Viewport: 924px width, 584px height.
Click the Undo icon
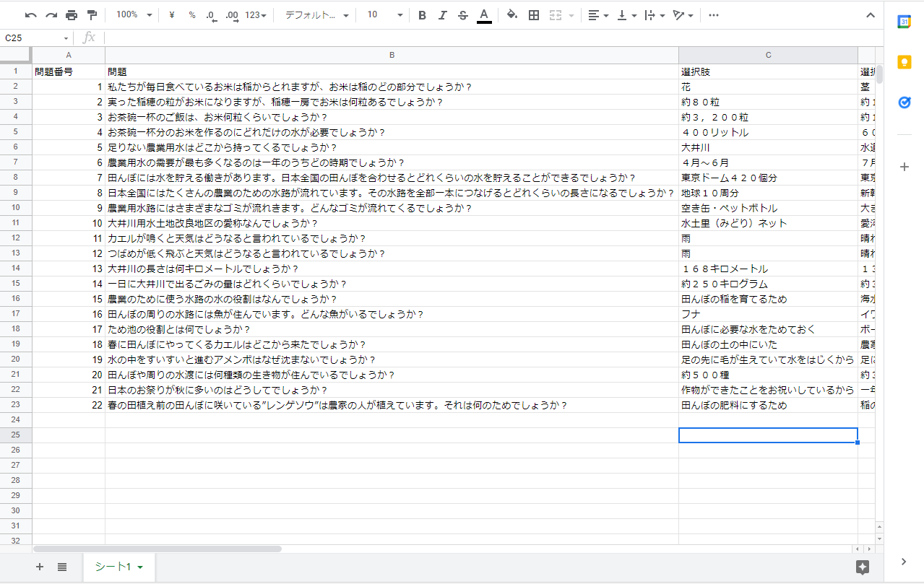pos(30,14)
